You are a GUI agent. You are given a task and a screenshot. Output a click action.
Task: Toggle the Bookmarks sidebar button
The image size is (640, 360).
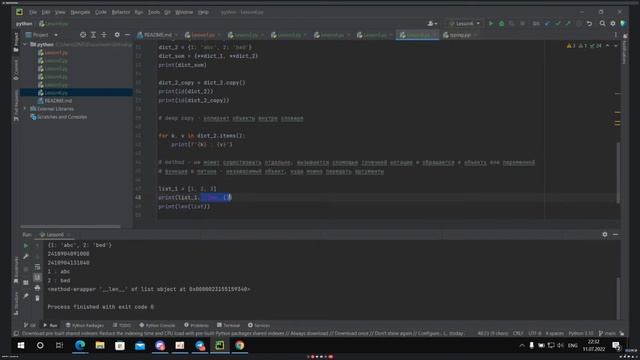pyautogui.click(x=16, y=270)
